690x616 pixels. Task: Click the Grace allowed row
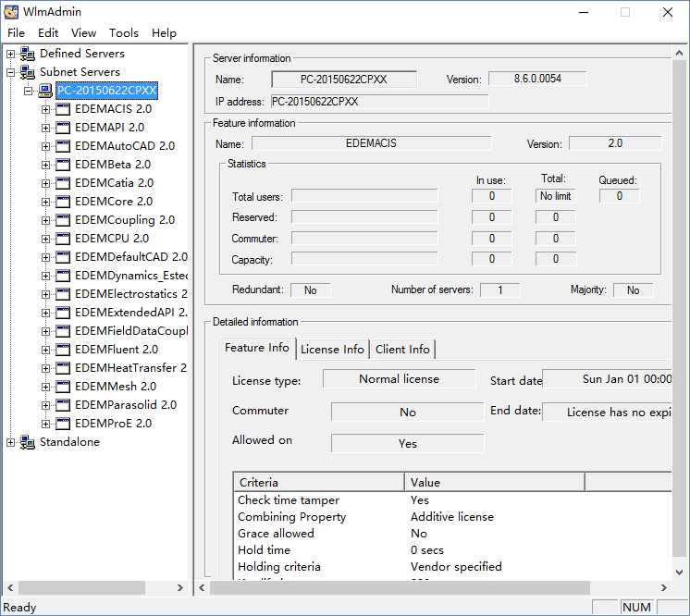[x=452, y=534]
